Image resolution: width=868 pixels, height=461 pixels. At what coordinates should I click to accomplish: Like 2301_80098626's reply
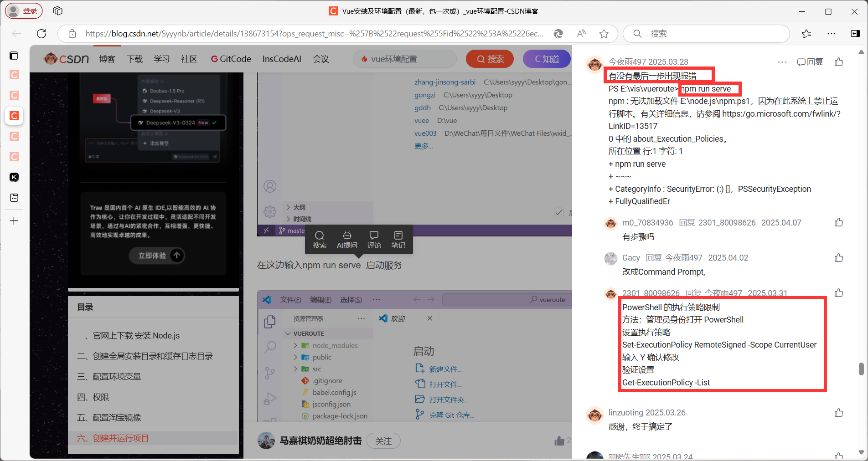pyautogui.click(x=839, y=293)
